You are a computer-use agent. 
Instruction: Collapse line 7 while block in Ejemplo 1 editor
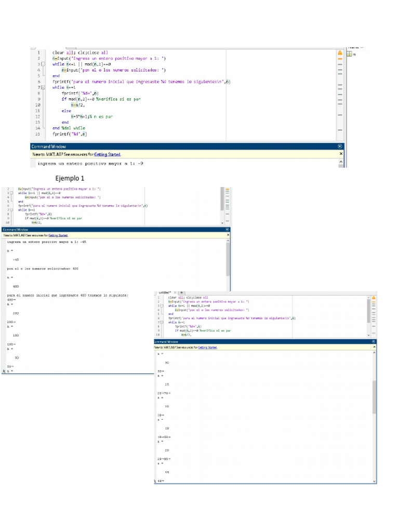tap(11, 210)
